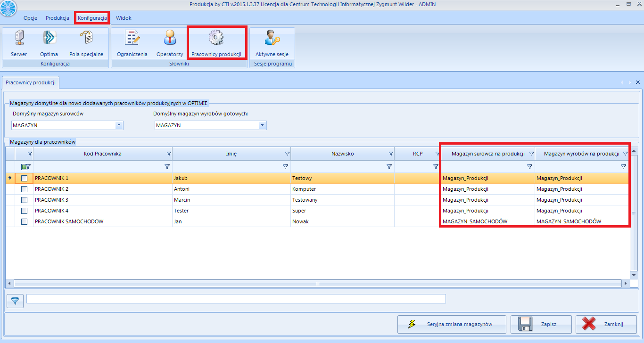Viewport: 644px width, 343px height.
Task: Sort by Kod Pracownika column header
Action: 103,154
